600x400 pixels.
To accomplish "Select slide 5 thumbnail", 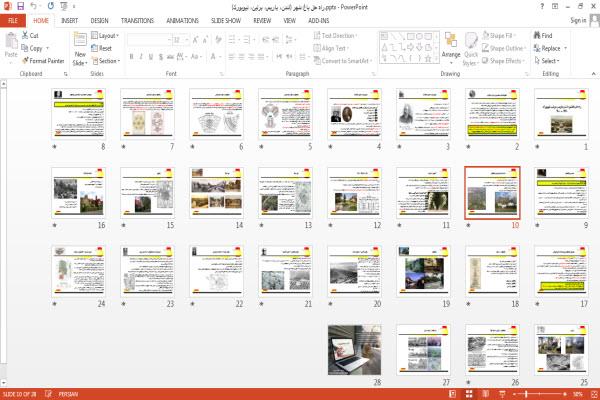I will tap(285, 114).
